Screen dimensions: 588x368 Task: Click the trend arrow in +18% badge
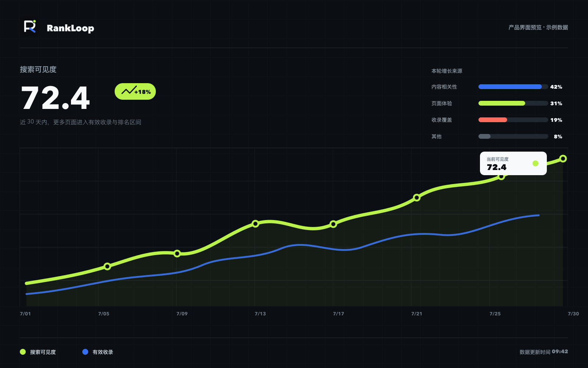pos(129,91)
